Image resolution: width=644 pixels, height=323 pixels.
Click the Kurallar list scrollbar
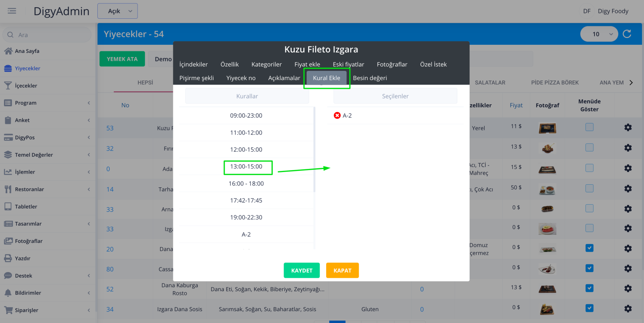[314, 149]
